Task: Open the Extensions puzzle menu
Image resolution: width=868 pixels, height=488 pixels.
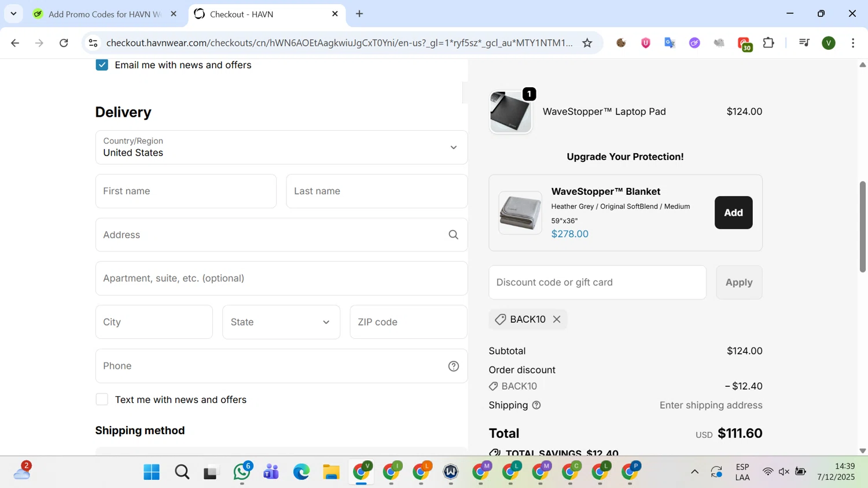Action: tap(768, 43)
